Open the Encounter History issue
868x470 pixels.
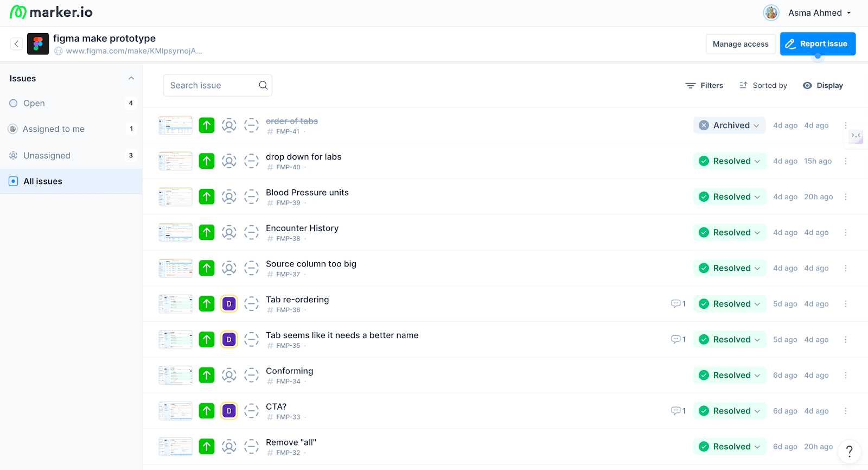coord(302,228)
